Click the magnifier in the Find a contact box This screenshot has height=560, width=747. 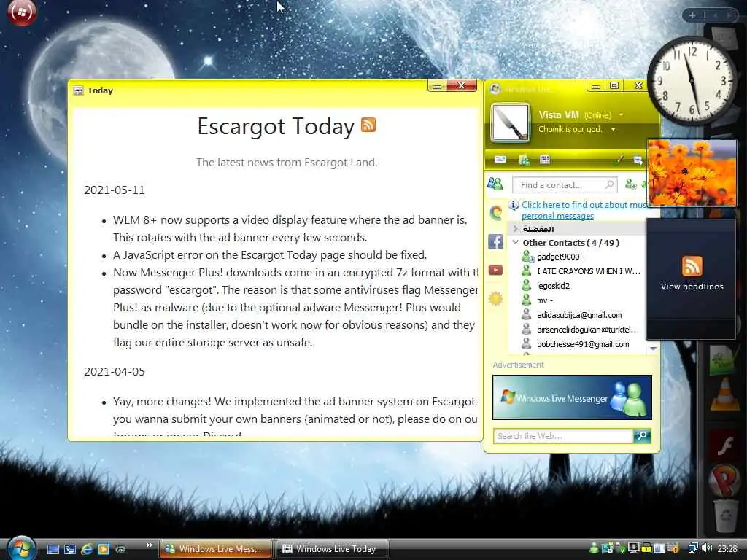pos(609,184)
